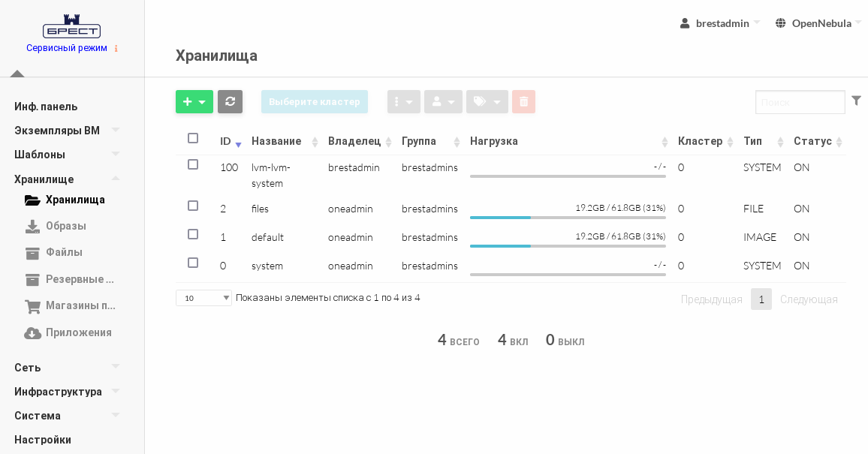The height and width of the screenshot is (454, 868).
Task: Open Образы via the download icon
Action: point(33,226)
